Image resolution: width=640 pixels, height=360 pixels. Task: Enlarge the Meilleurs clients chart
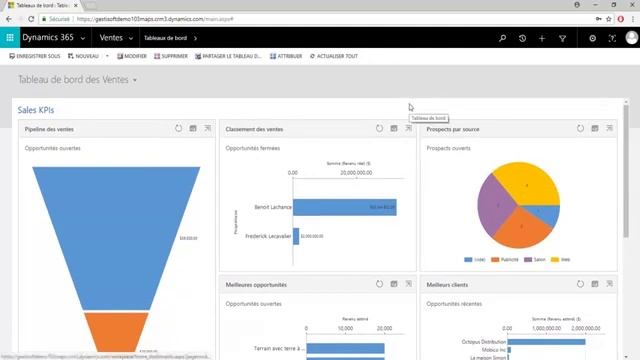[609, 284]
